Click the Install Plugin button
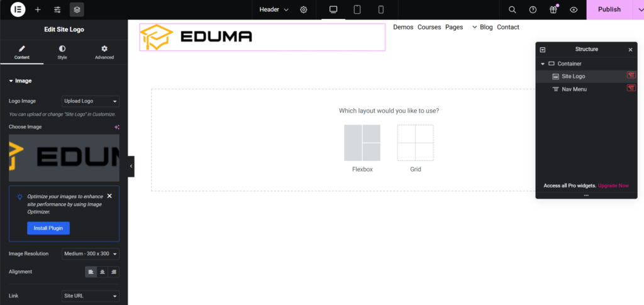The height and width of the screenshot is (305, 644). pos(48,228)
